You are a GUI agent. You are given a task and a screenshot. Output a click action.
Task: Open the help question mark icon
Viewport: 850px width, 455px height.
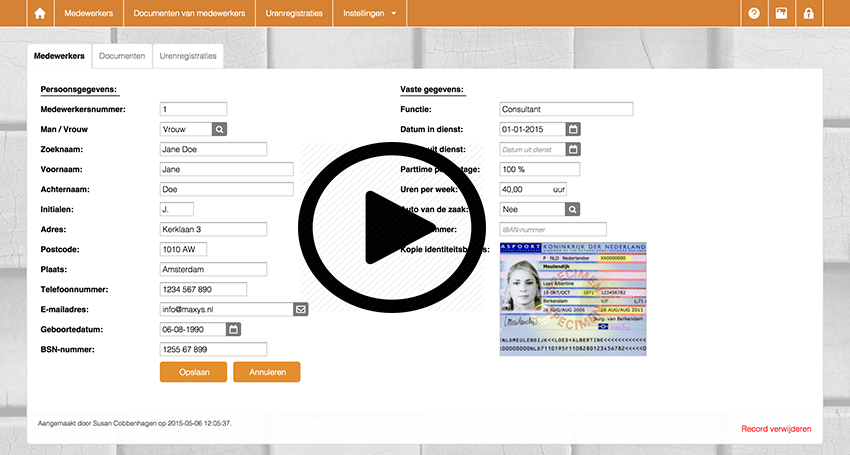tap(754, 13)
